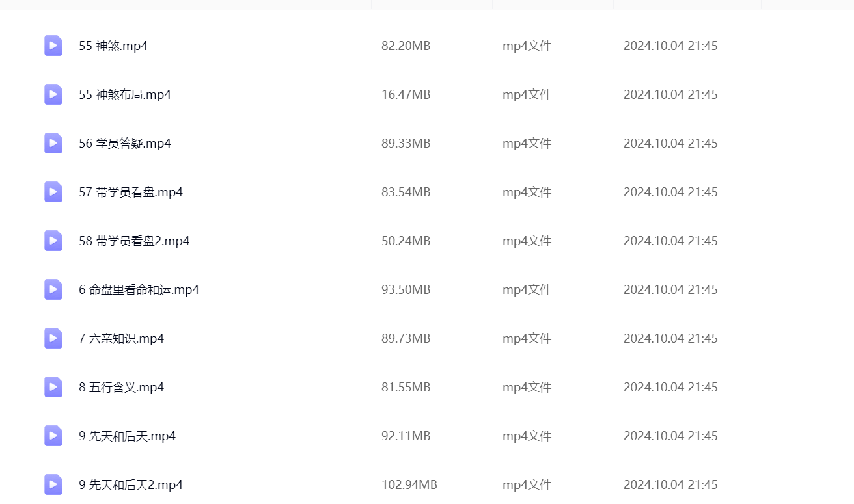Click the video icon beside 55 神煞布局.mp4
The image size is (854, 504).
pos(53,94)
